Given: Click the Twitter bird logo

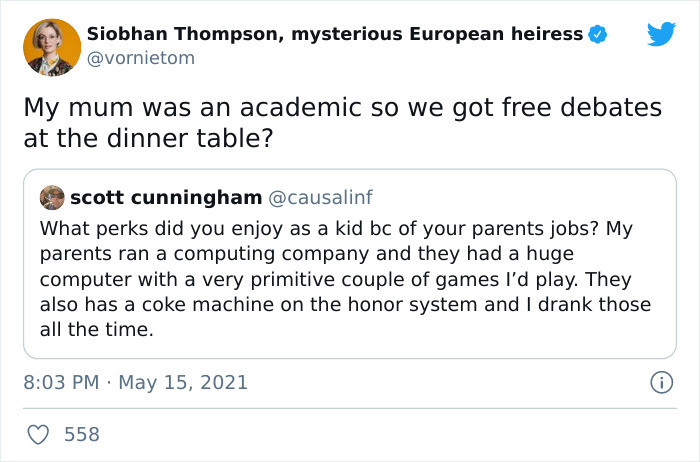Looking at the screenshot, I should (x=661, y=33).
